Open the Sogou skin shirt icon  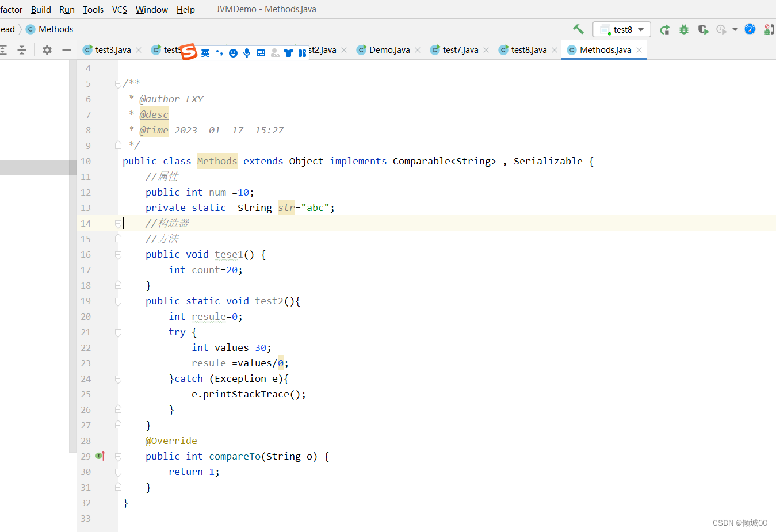coord(288,53)
